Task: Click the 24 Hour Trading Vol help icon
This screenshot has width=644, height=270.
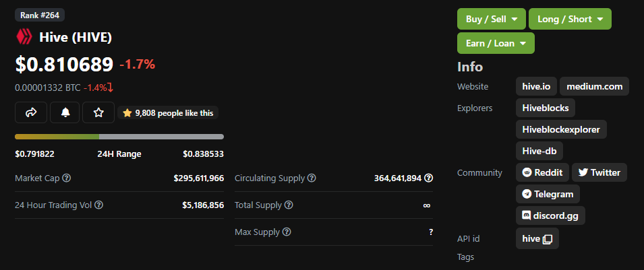Action: click(98, 205)
